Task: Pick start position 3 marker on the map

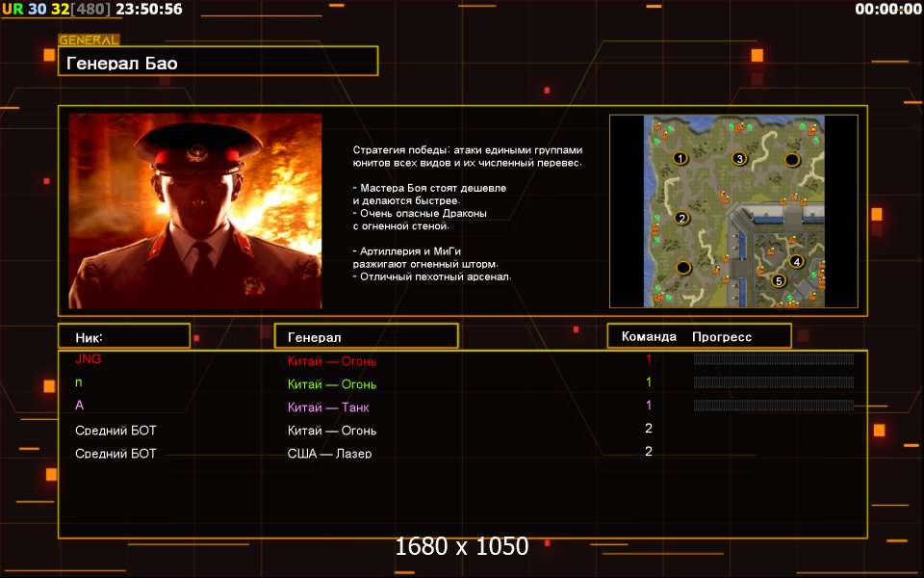Action: tap(739, 158)
